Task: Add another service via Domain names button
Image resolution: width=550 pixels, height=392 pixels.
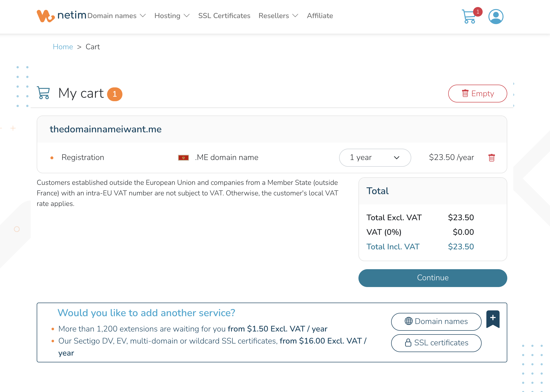Action: (436, 321)
